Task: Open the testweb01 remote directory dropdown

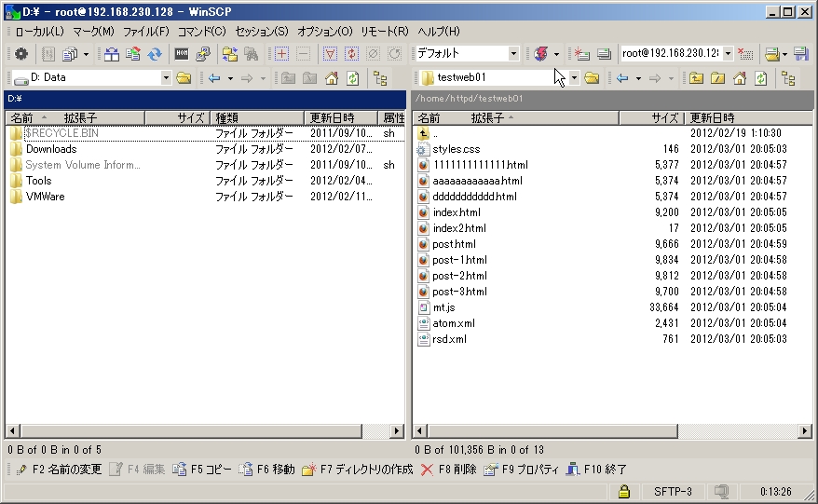Action: pos(574,78)
